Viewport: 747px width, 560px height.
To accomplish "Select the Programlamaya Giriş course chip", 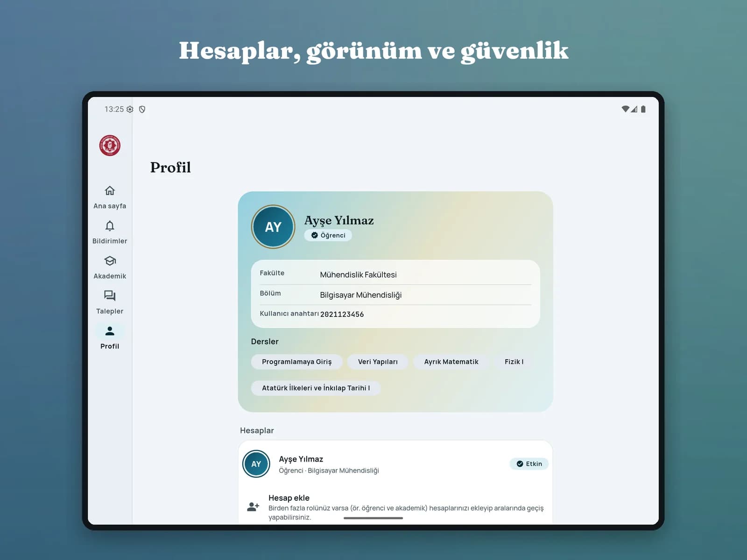I will point(296,362).
